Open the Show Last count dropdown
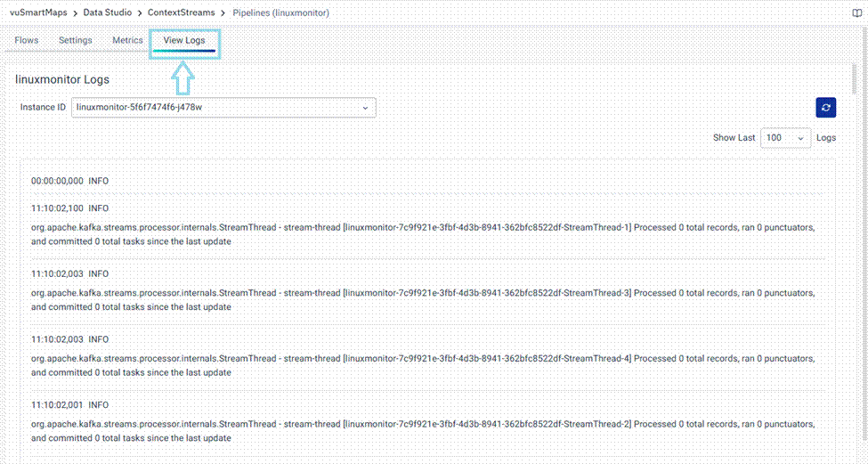 (x=785, y=138)
